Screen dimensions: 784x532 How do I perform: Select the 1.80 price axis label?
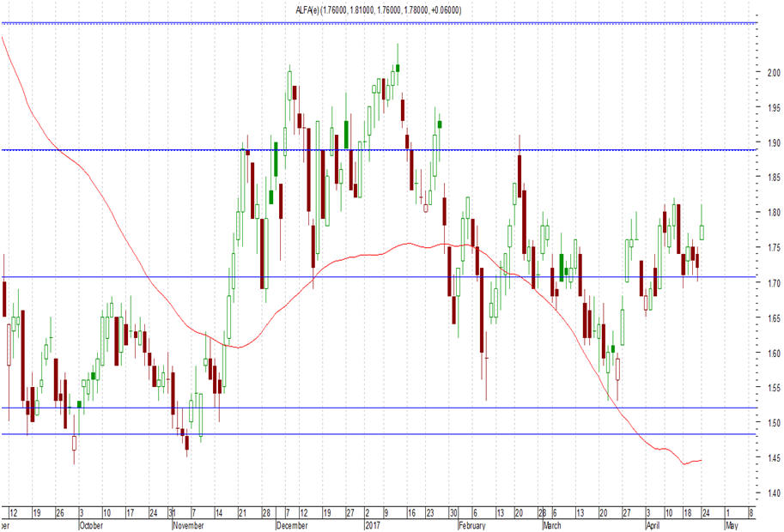point(774,212)
